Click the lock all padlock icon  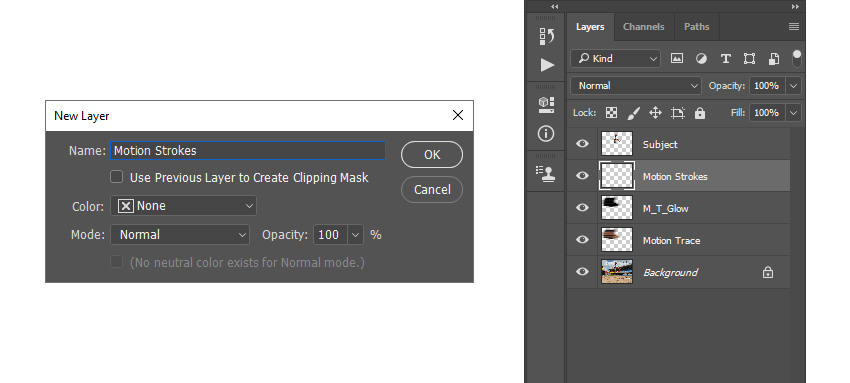[700, 113]
